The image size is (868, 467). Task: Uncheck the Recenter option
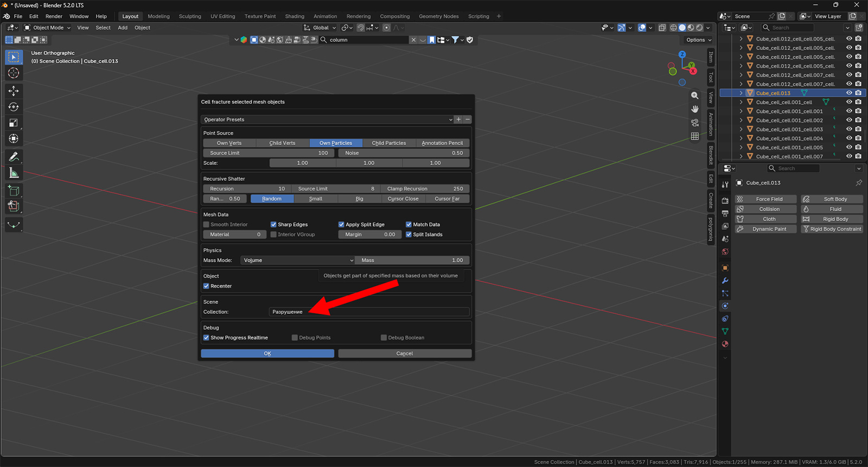click(x=206, y=286)
